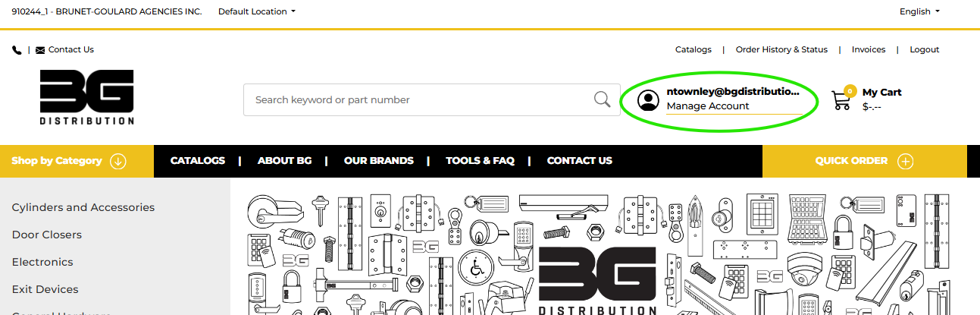The height and width of the screenshot is (315, 980).
Task: Open the English language dropdown
Action: [919, 11]
